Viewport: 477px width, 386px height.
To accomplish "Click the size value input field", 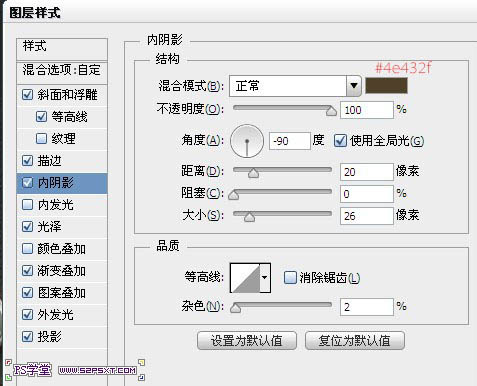I will (x=367, y=216).
